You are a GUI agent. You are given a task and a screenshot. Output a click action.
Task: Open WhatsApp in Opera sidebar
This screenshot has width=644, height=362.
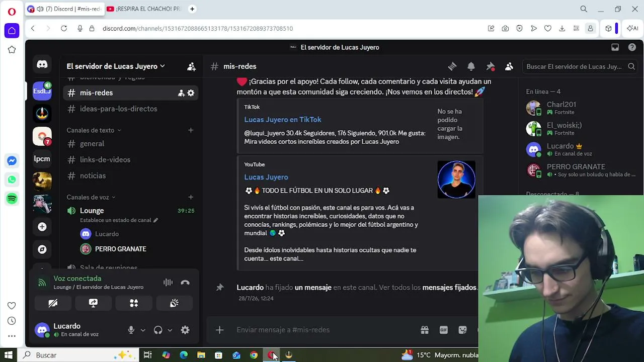12,179
